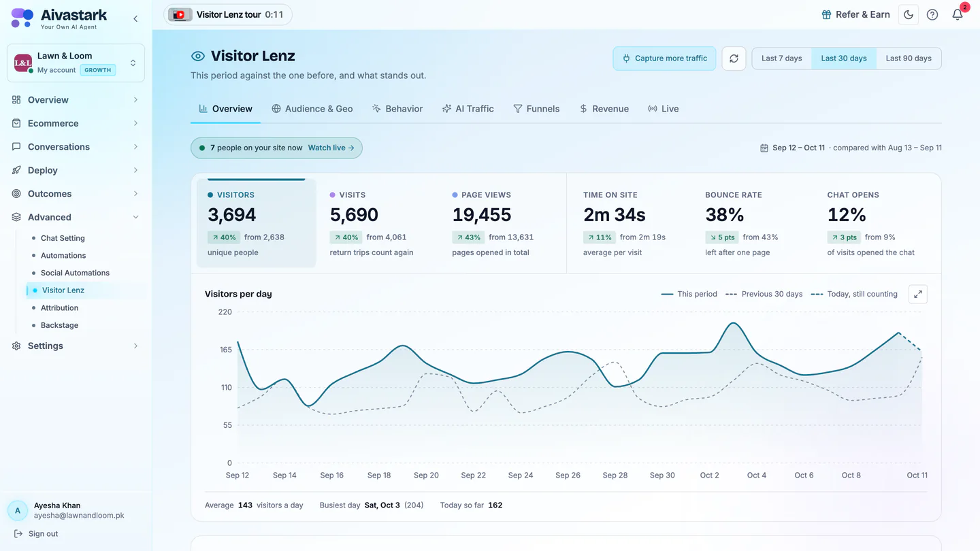The width and height of the screenshot is (980, 551).
Task: Expand the Deploy sidebar section
Action: 76,170
